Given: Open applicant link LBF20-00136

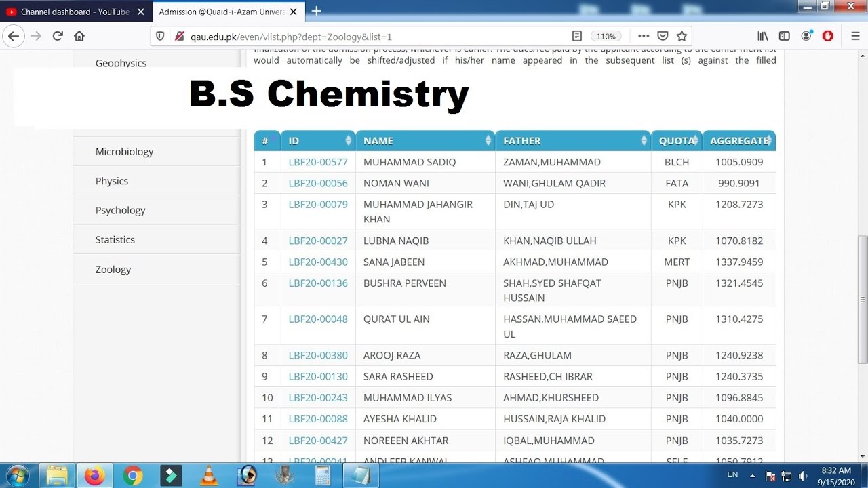Looking at the screenshot, I should coord(318,283).
